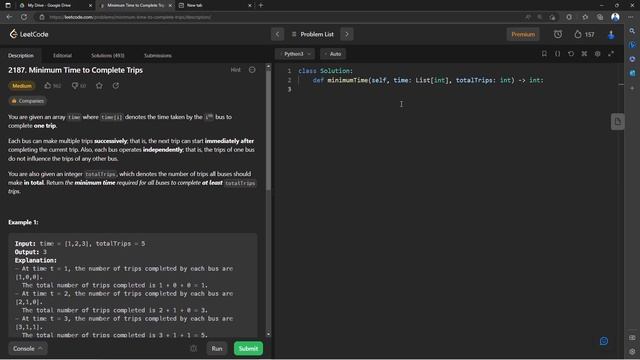The height and width of the screenshot is (360, 640).
Task: Click the notes page icon on editor edge
Action: tap(618, 122)
